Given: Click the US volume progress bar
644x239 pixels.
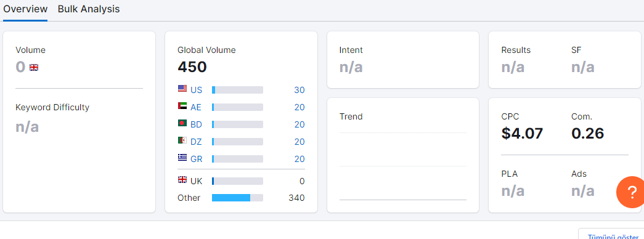Looking at the screenshot, I should coord(237,90).
